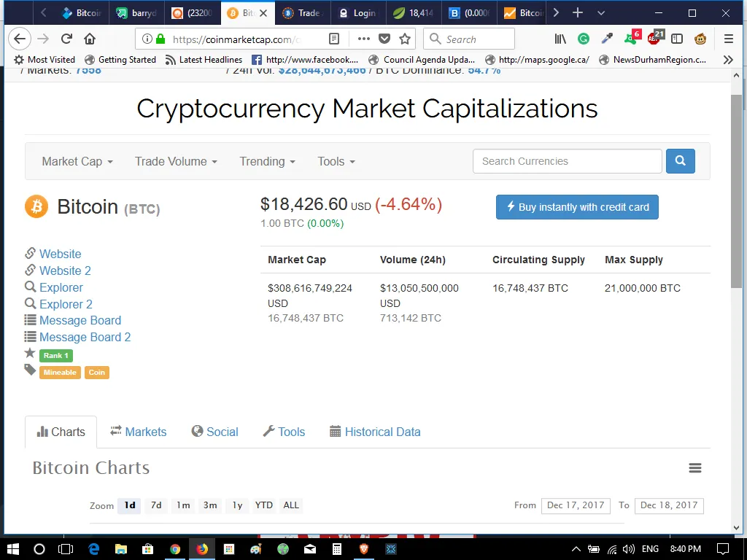Screen dimensions: 747x560
Task: Reload the page with the refresh icon
Action: pyautogui.click(x=66, y=39)
